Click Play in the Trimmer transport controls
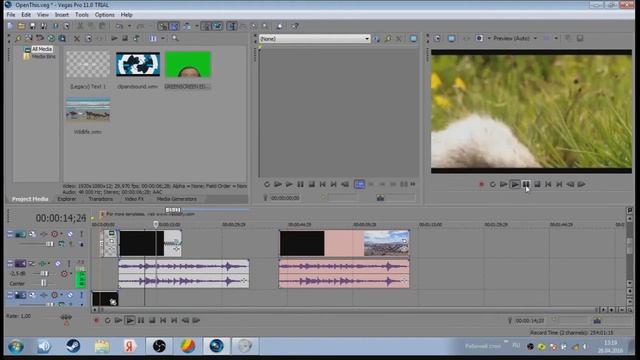640x360 pixels. [x=289, y=184]
